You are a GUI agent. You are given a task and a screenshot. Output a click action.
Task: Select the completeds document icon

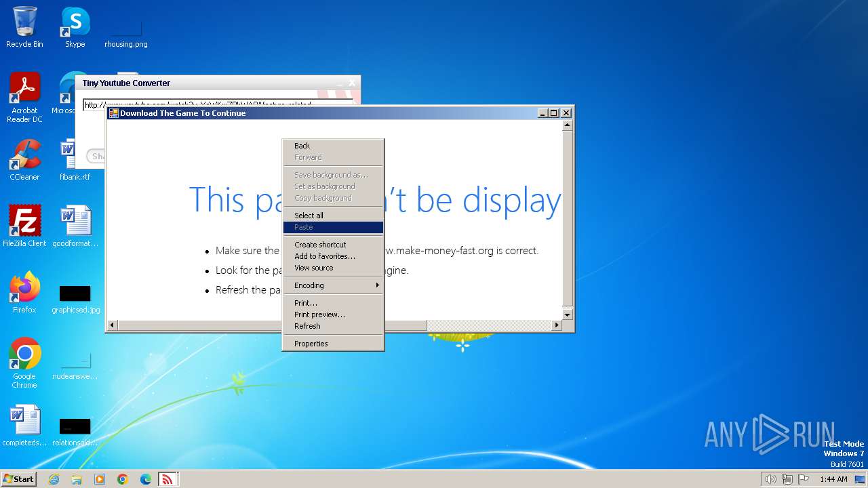[x=24, y=426]
